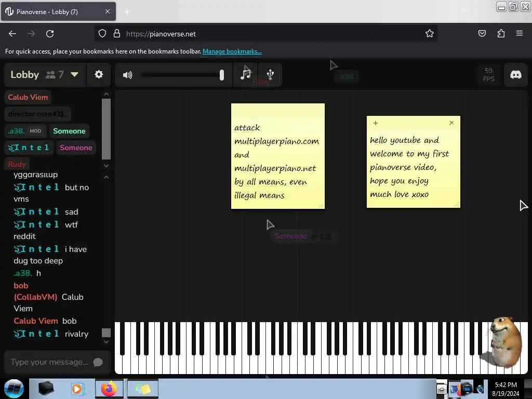This screenshot has height=399, width=532.
Task: Click chat message 'rivalry'
Action: (77, 334)
